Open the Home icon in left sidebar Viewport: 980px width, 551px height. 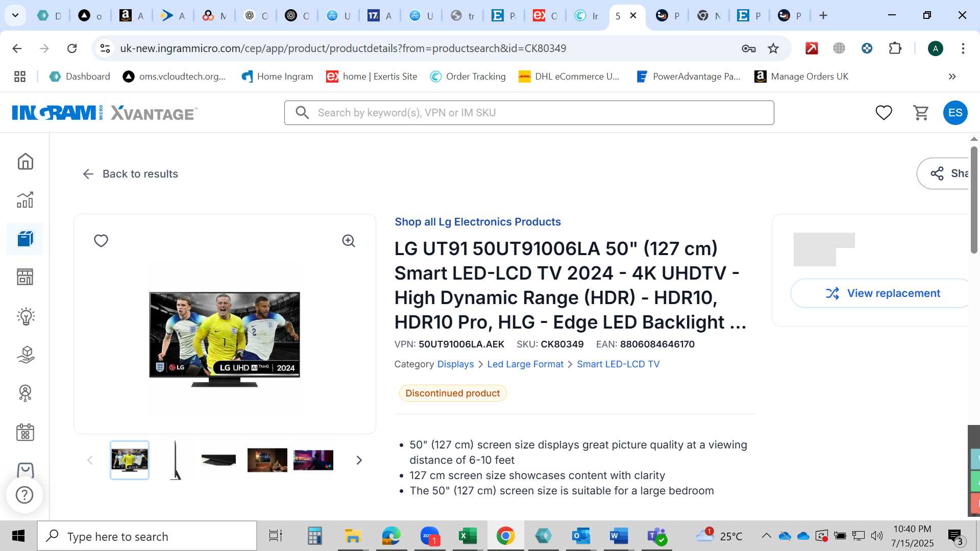click(x=25, y=162)
